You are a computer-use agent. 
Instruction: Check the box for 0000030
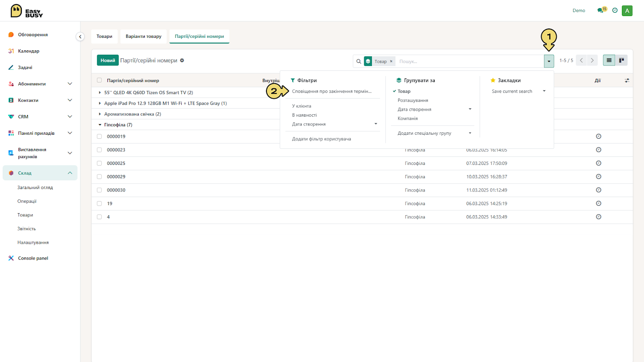click(x=99, y=190)
